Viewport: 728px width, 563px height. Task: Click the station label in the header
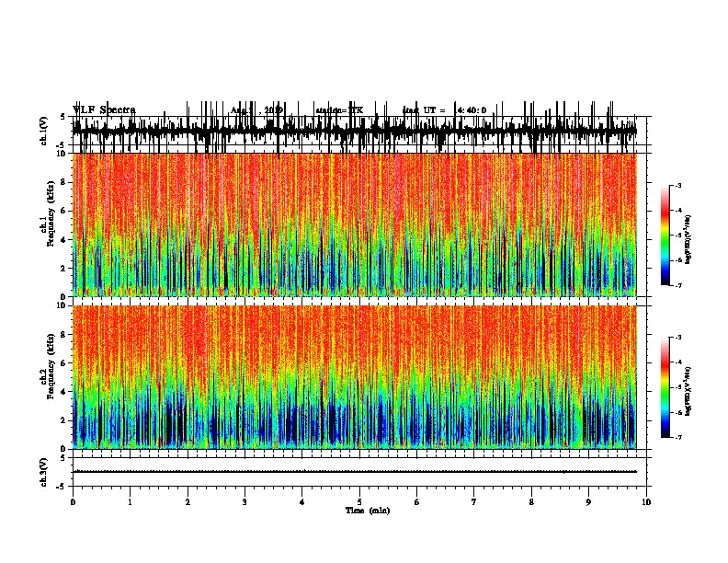click(x=339, y=110)
